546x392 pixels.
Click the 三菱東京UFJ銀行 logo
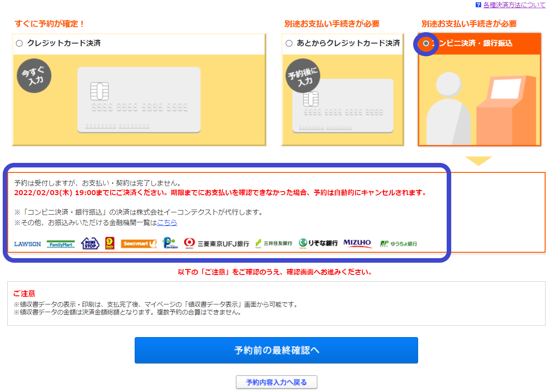click(x=216, y=244)
